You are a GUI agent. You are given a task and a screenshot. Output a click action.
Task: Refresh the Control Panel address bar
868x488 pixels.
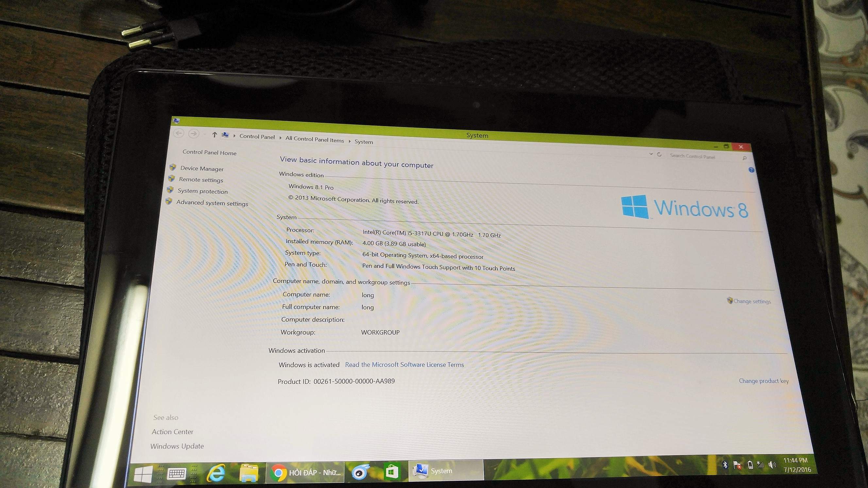pyautogui.click(x=659, y=155)
